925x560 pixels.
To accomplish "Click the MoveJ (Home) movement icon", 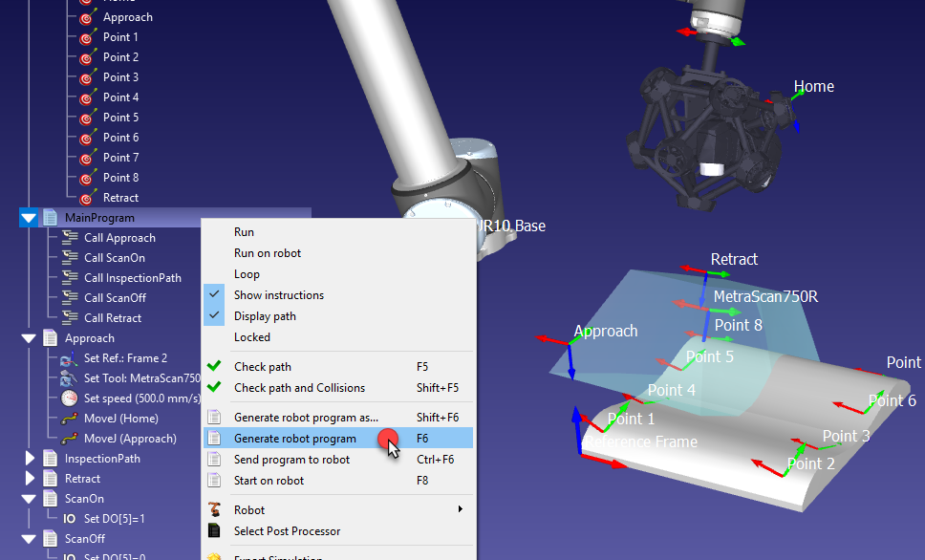I will [x=69, y=419].
